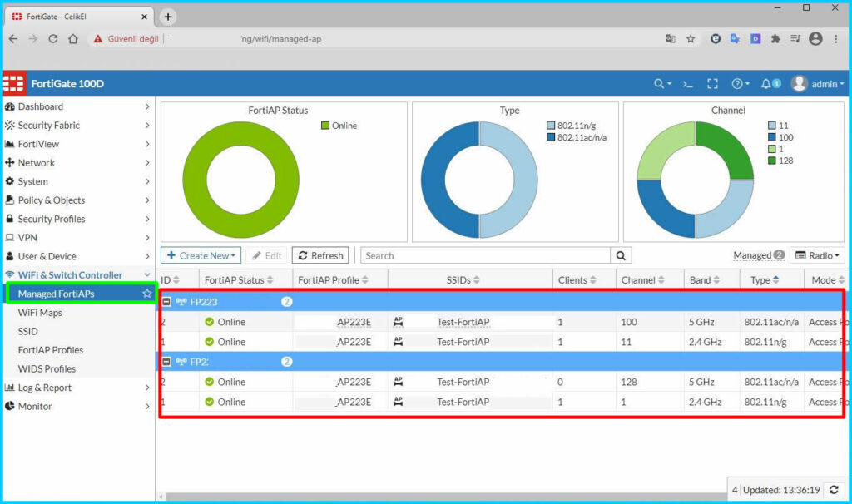Viewport: 852px width, 504px height.
Task: Go back in the browser
Action: (13, 38)
